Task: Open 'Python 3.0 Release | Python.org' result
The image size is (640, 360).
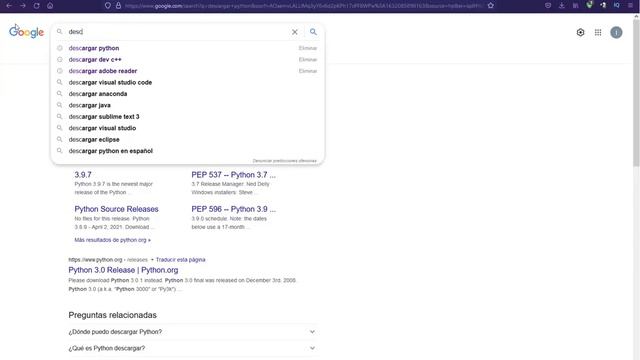Action: pos(123,270)
